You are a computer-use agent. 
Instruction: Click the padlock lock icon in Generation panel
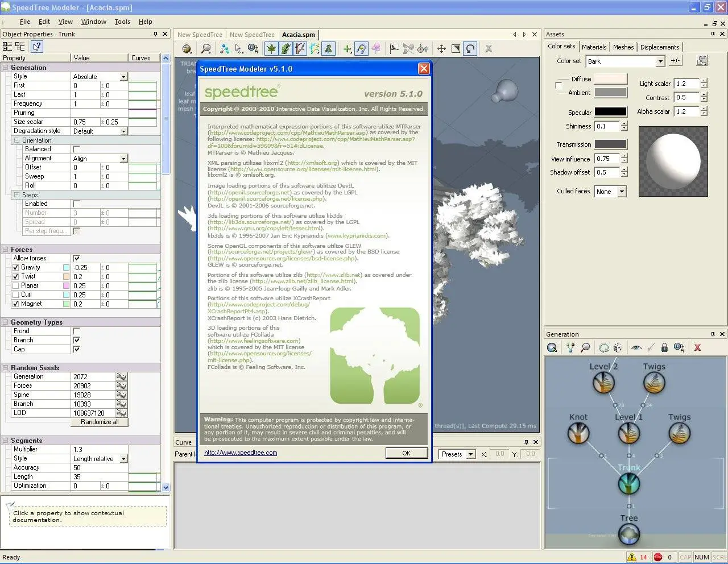click(664, 347)
